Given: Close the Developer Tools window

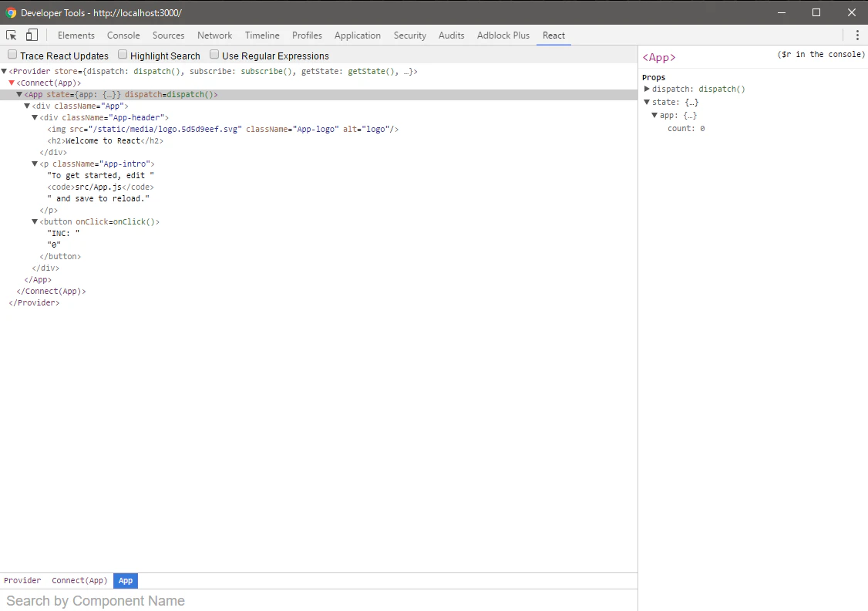Looking at the screenshot, I should pyautogui.click(x=851, y=13).
